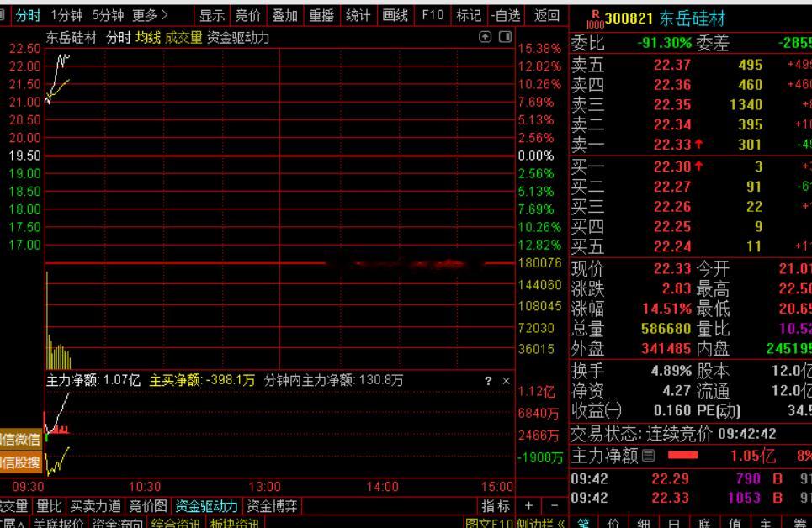Select the 资金博弈 indicator tab
Viewport: 812px width, 528px height.
pyautogui.click(x=272, y=506)
